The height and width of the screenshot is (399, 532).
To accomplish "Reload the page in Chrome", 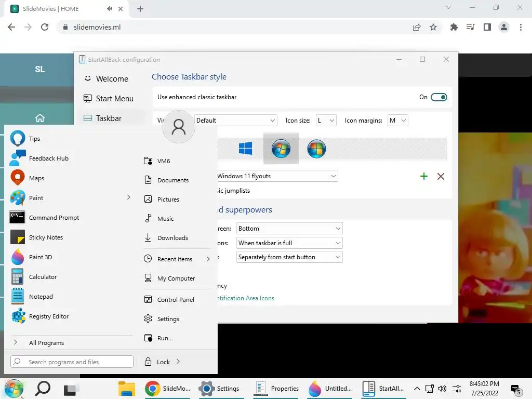I will click(45, 27).
